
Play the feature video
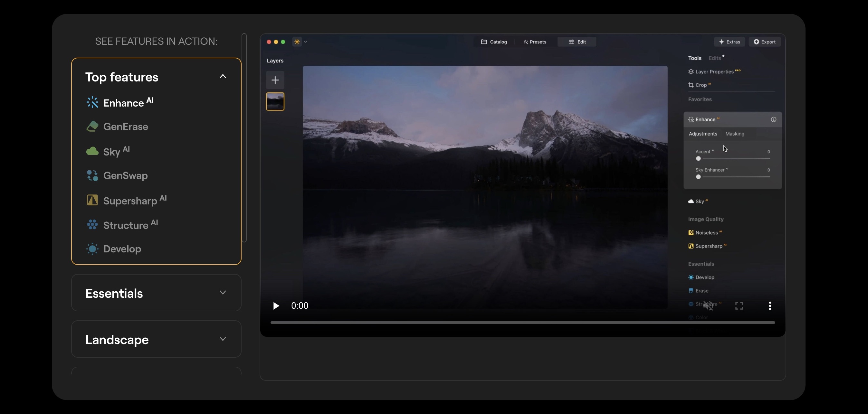(x=276, y=306)
